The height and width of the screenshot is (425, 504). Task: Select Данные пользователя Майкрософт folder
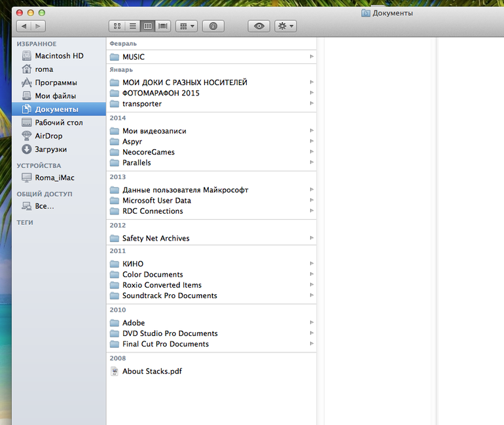coord(211,190)
